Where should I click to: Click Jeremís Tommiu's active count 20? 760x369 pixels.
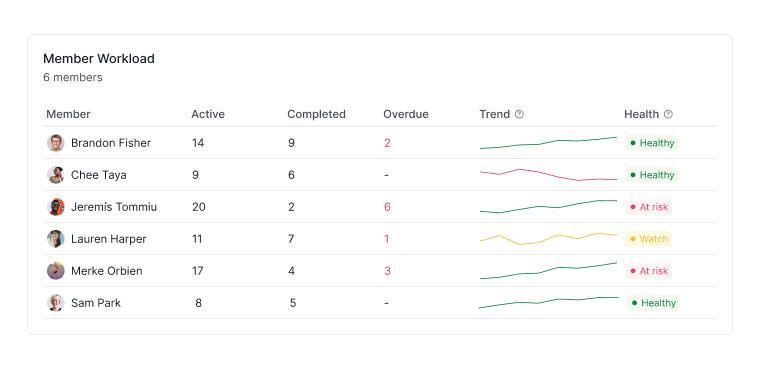point(199,207)
